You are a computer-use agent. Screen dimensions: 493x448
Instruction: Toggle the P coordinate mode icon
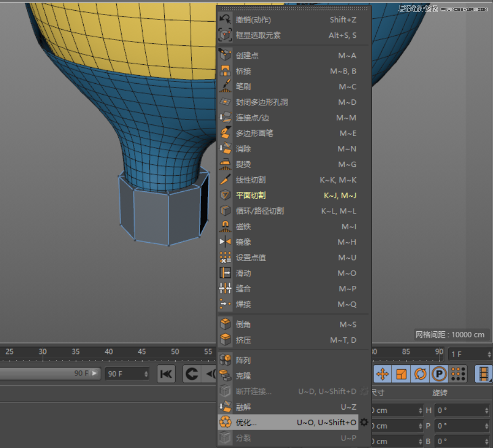click(x=438, y=374)
